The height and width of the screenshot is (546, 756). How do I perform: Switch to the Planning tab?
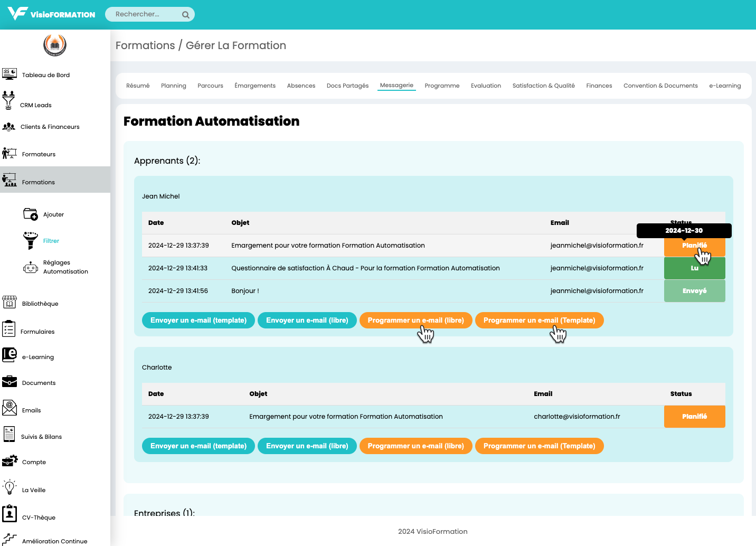(x=173, y=86)
